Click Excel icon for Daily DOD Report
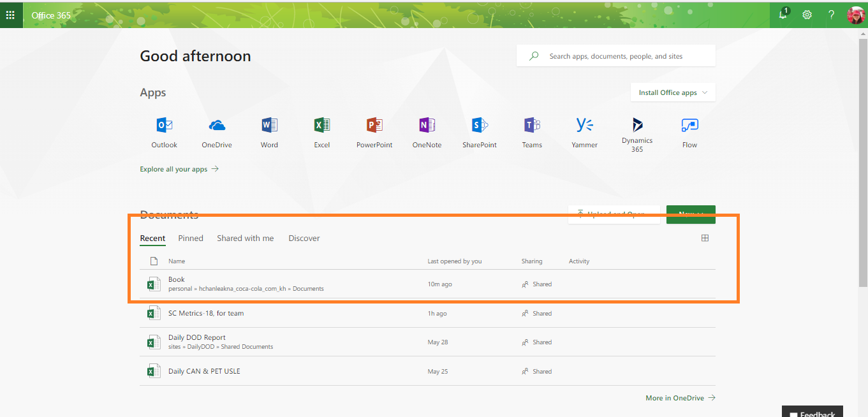 pyautogui.click(x=154, y=342)
